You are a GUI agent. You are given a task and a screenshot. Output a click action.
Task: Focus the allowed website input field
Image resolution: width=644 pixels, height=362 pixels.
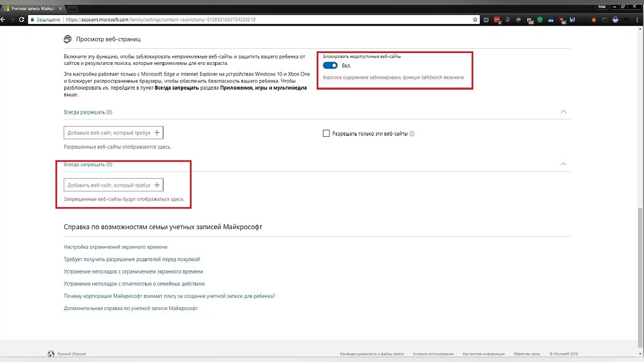click(113, 132)
